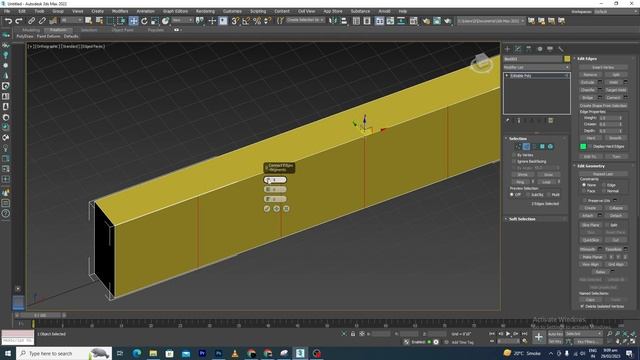Click the Align tool icon
The height and width of the screenshot is (360, 640).
344,21
